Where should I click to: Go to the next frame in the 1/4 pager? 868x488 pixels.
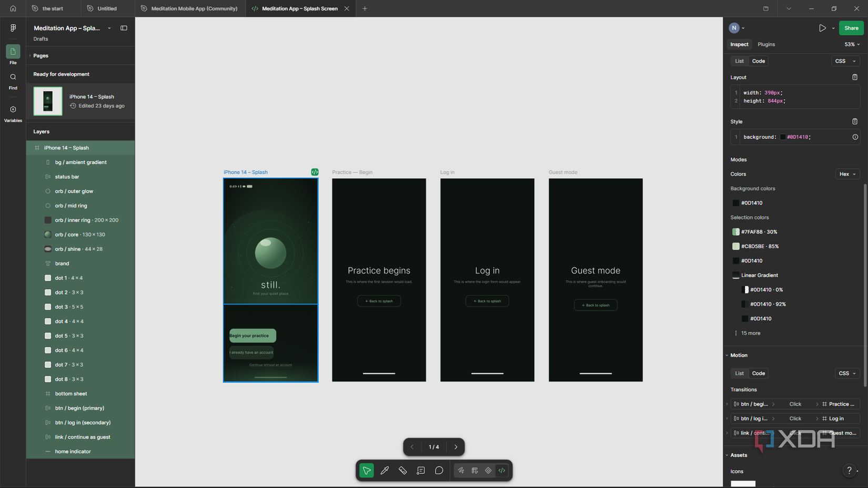coord(456,447)
